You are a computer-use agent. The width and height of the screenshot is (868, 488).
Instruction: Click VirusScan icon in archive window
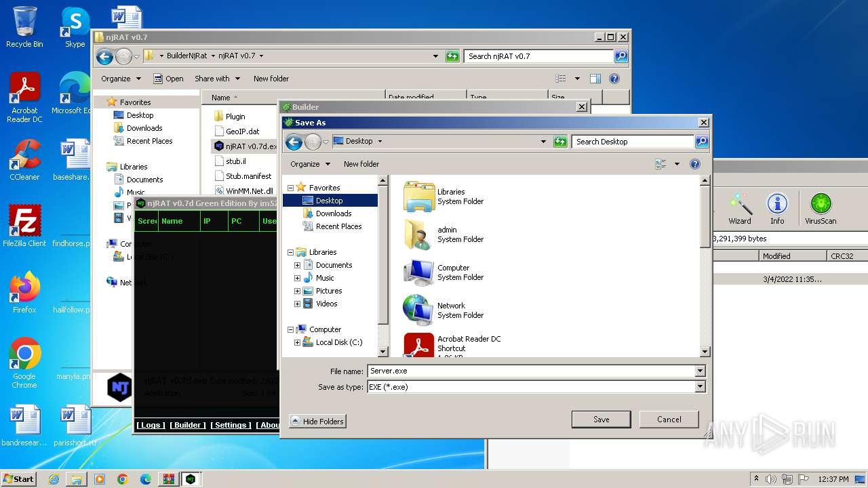click(x=821, y=208)
